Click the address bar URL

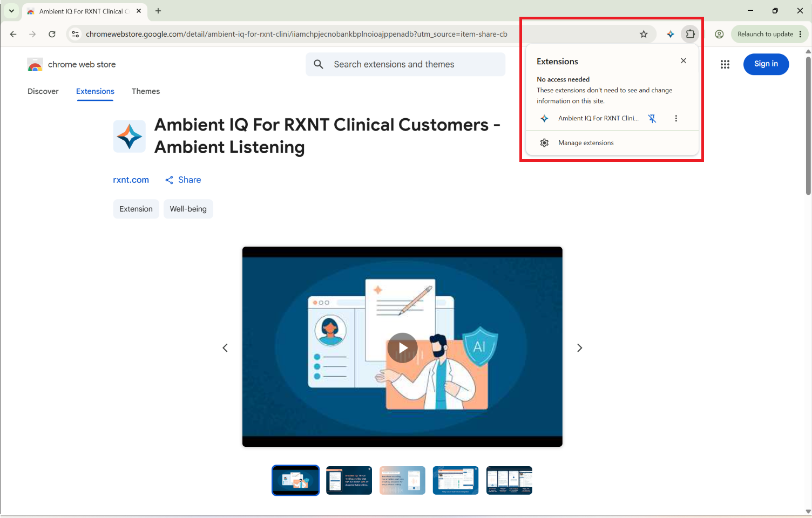coord(296,34)
